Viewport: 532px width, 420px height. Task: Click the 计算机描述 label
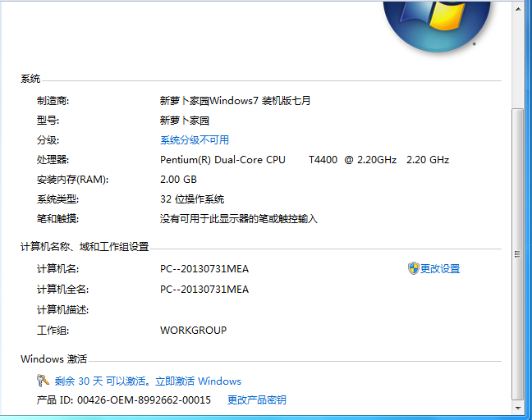coord(62,310)
